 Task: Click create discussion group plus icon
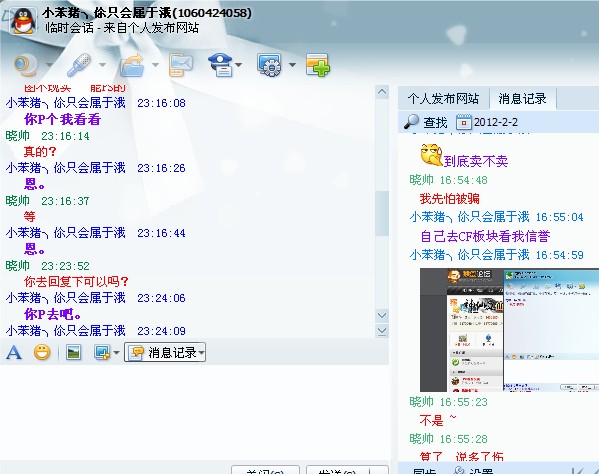[x=318, y=65]
